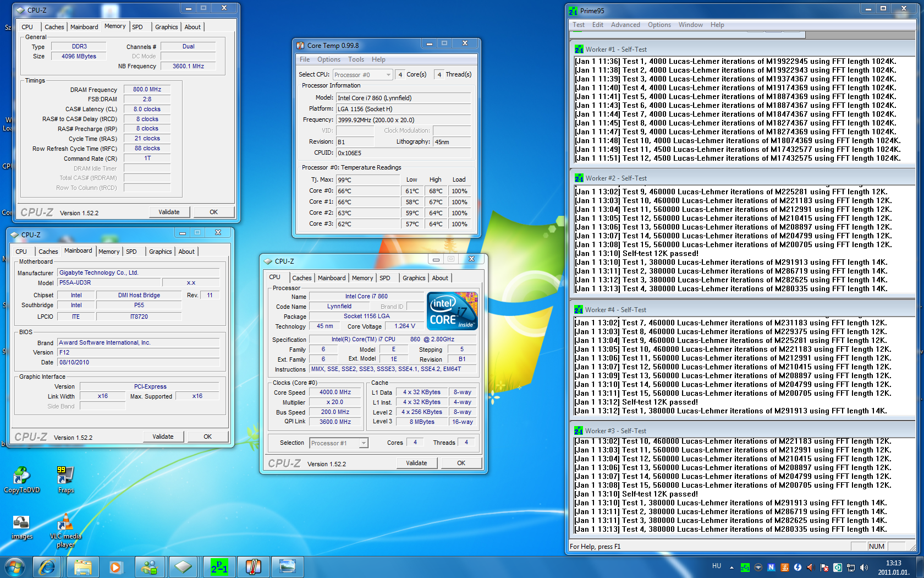This screenshot has height=578, width=924.
Task: Open the images desktop folder
Action: (21, 527)
